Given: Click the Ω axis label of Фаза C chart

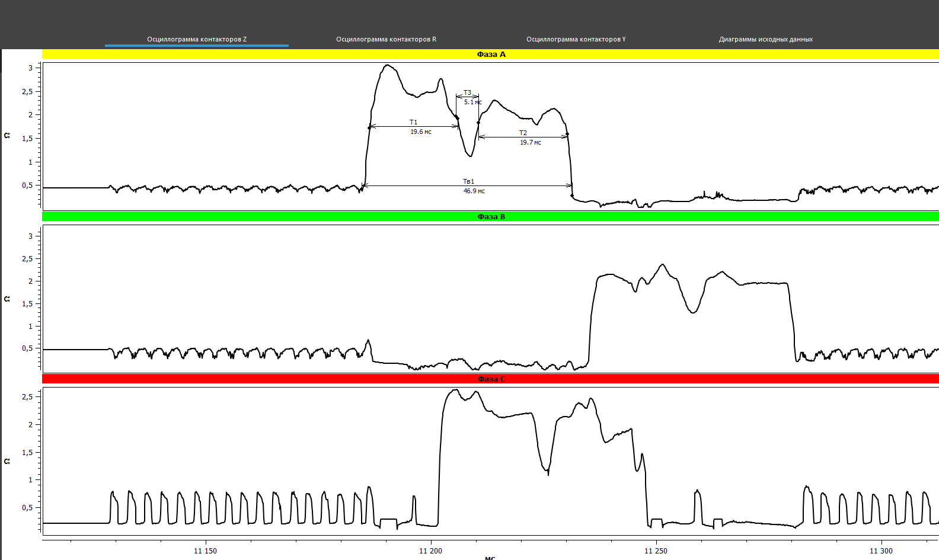Looking at the screenshot, I should (7, 461).
